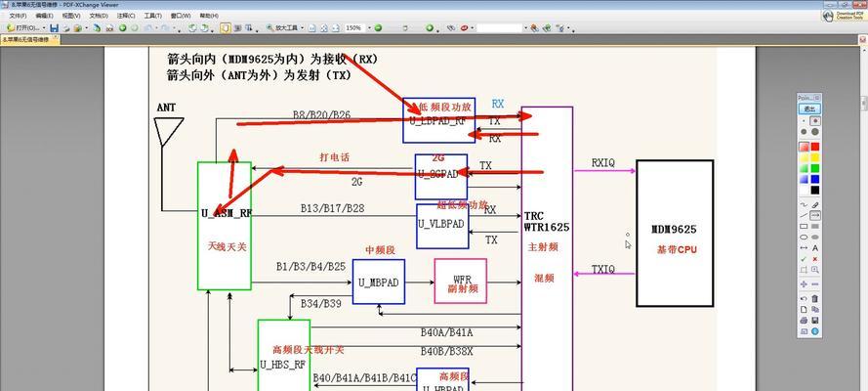This screenshot has height=391, width=868.
Task: Select the highlighter marker tool in palette
Action: pyautogui.click(x=815, y=205)
